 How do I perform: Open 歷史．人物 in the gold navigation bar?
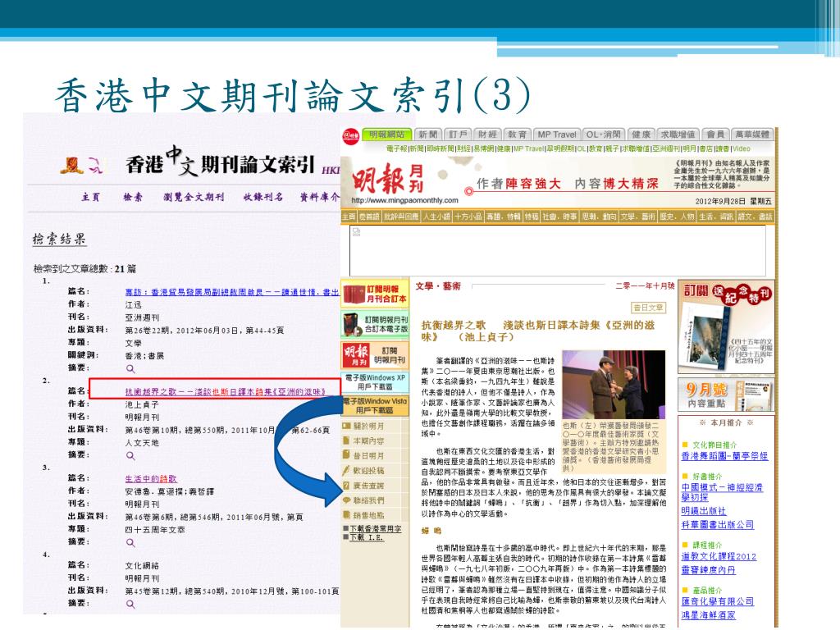(x=677, y=217)
